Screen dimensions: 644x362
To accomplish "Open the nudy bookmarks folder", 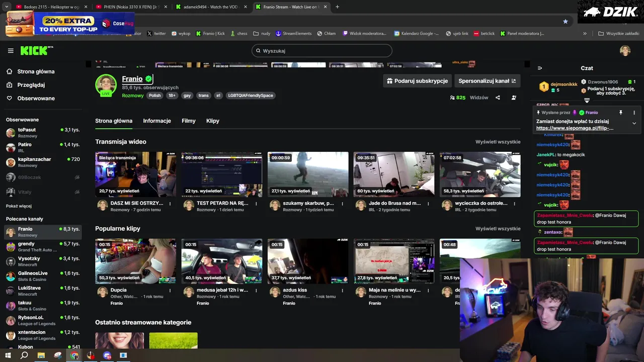I will click(262, 34).
